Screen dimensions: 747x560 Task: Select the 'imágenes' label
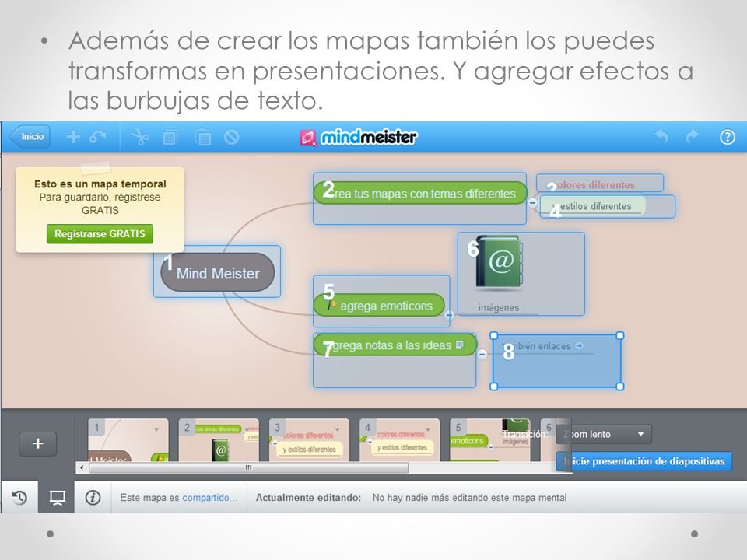499,308
